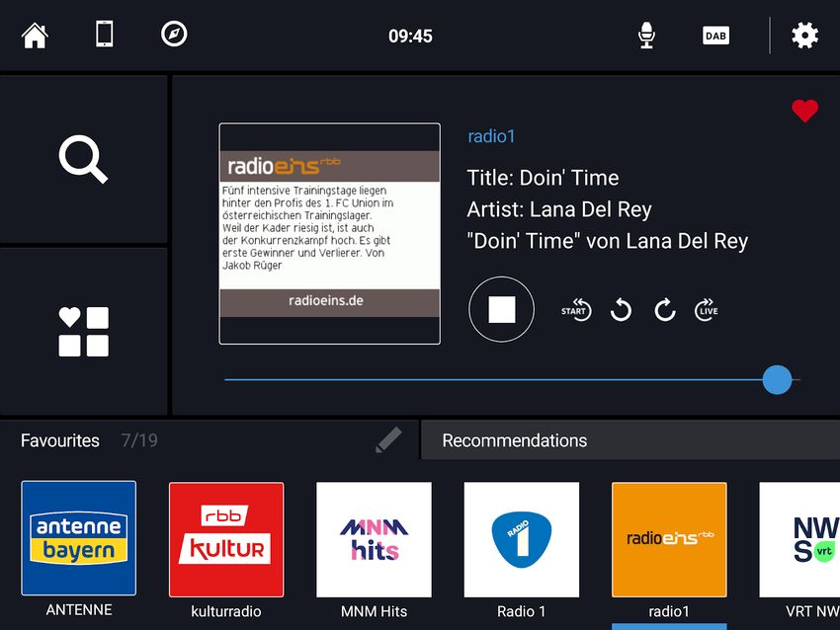Jump to START of the timeshift buffer
Screen dimensions: 840x630
coord(576,309)
